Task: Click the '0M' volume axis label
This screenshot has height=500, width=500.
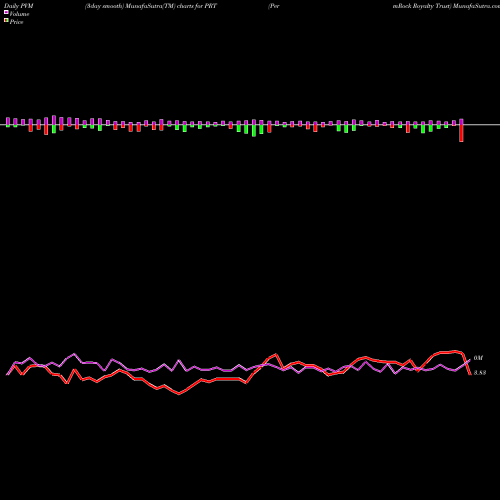Action: click(x=478, y=358)
